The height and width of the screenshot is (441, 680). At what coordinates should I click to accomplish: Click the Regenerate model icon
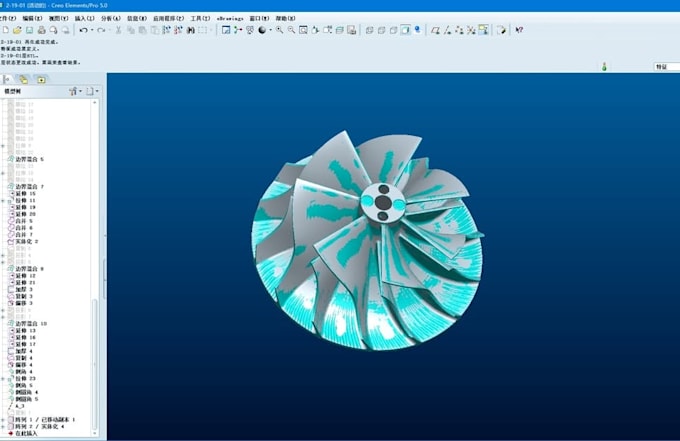[x=167, y=30]
